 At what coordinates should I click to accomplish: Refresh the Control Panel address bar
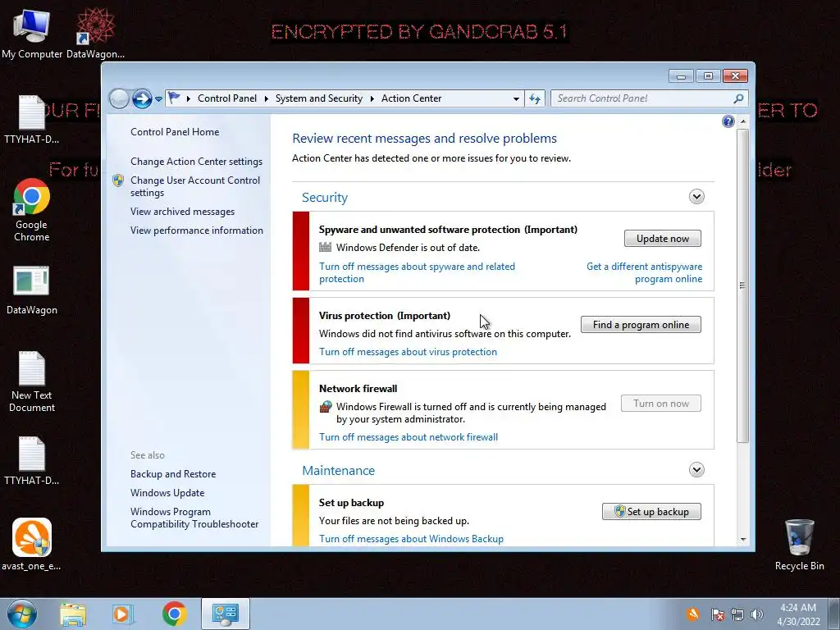[x=535, y=98]
